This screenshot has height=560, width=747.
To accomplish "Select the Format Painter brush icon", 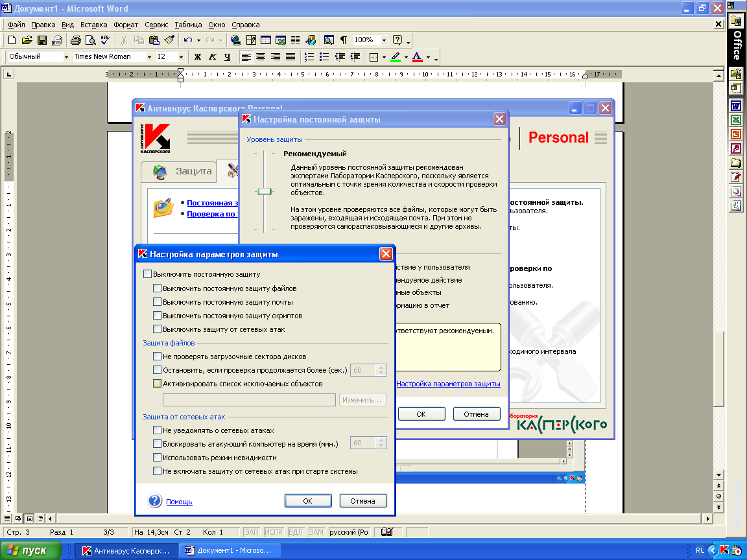I will coord(169,40).
